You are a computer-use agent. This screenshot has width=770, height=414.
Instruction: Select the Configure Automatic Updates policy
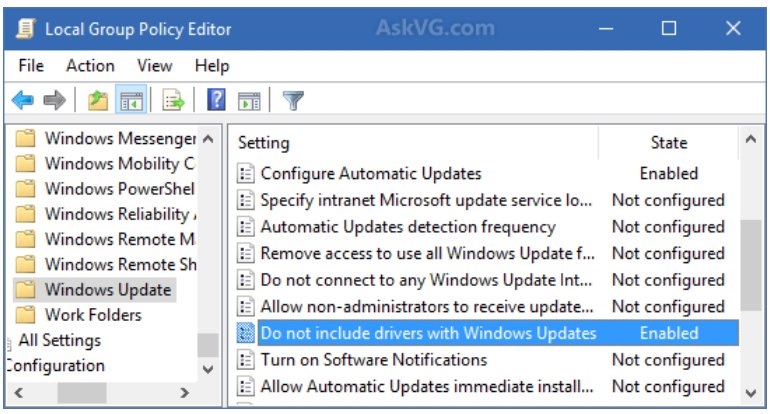[x=371, y=173]
